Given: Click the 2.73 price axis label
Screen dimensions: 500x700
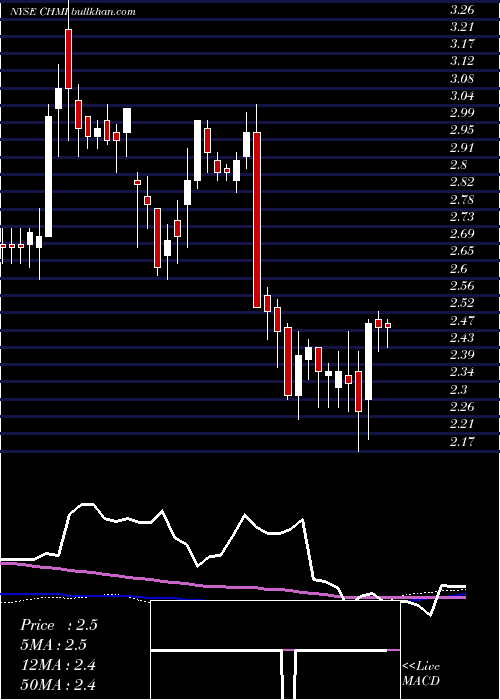Looking at the screenshot, I should coord(462,217).
